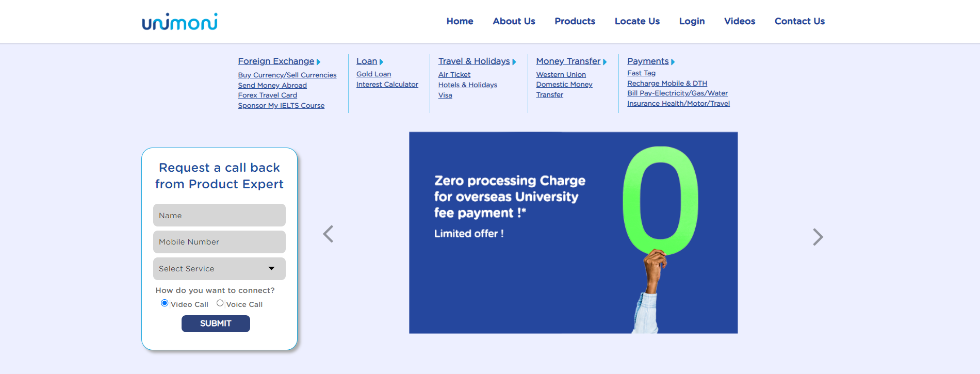Screen dimensions: 980x374
Task: Open the Home menu item
Action: (460, 21)
